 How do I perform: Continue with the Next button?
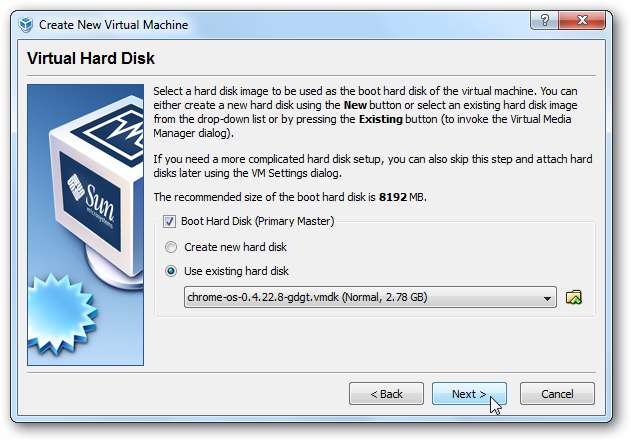(469, 394)
